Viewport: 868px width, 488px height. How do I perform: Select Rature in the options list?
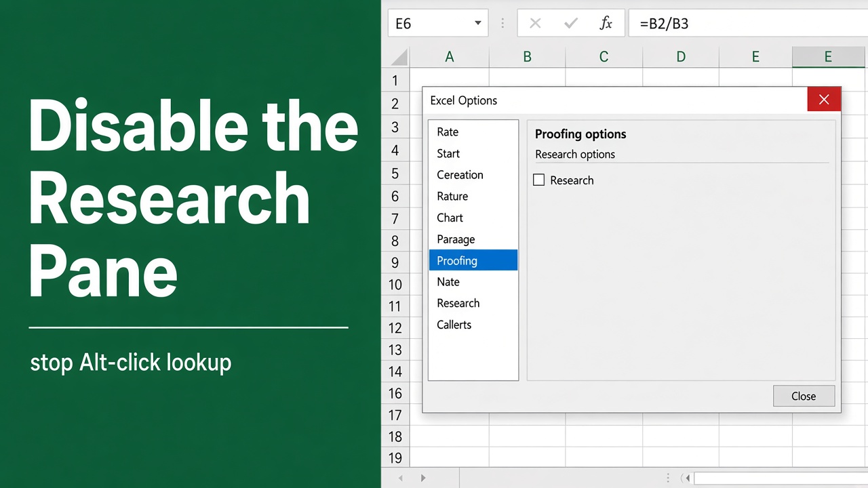pyautogui.click(x=473, y=197)
